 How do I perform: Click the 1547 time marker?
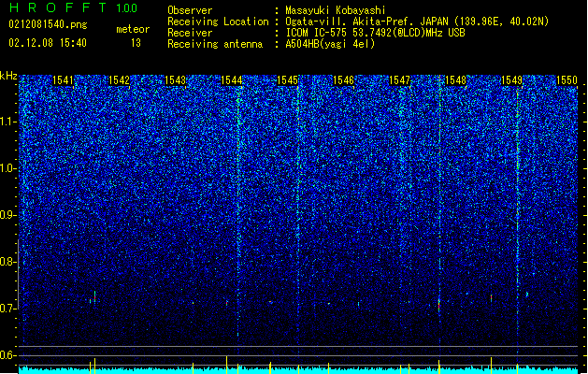point(399,80)
